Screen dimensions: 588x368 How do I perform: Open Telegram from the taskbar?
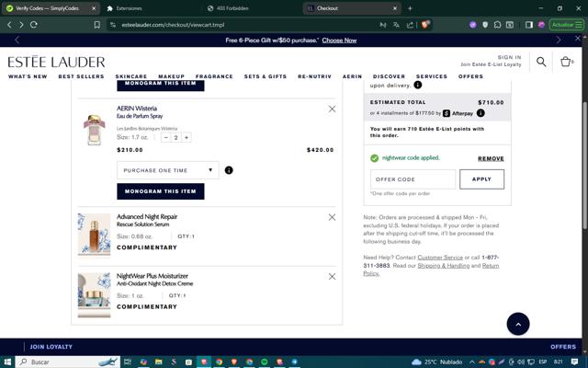click(294, 362)
